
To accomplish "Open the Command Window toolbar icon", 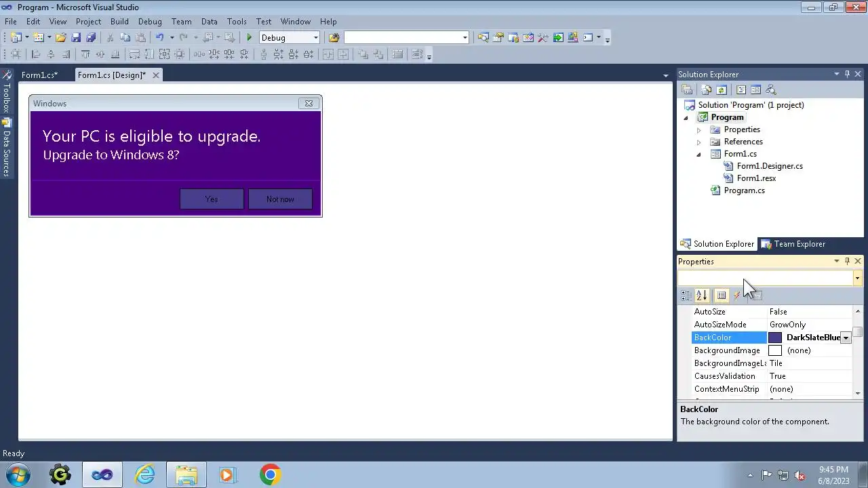I will click(x=588, y=38).
